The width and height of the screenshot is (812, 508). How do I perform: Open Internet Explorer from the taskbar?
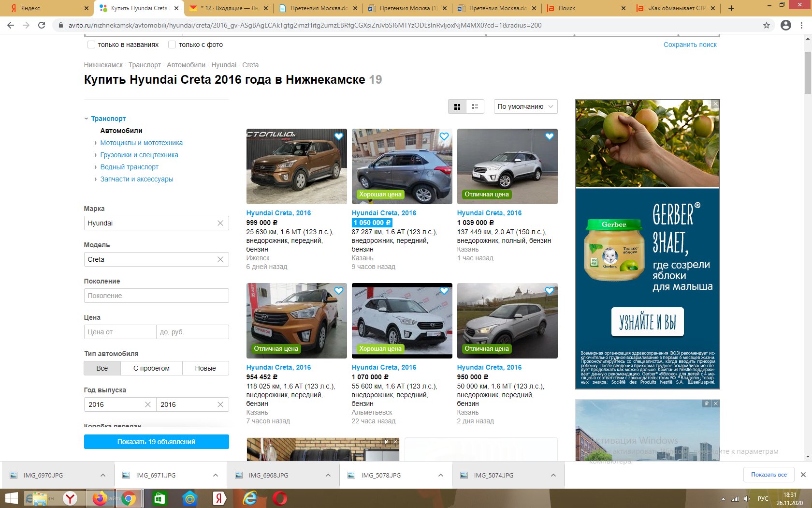250,498
